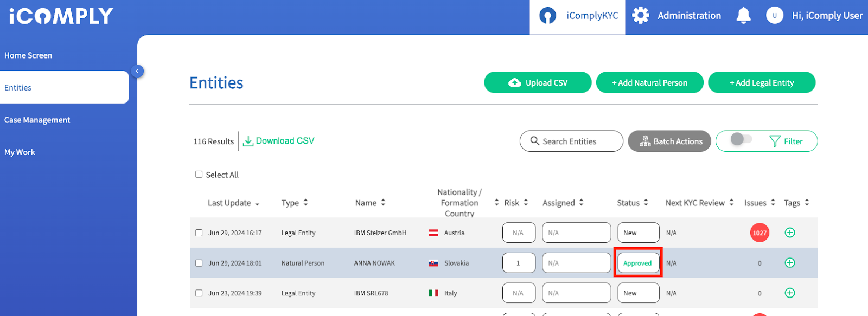
Task: Focus the Search Entities field
Action: [x=571, y=141]
